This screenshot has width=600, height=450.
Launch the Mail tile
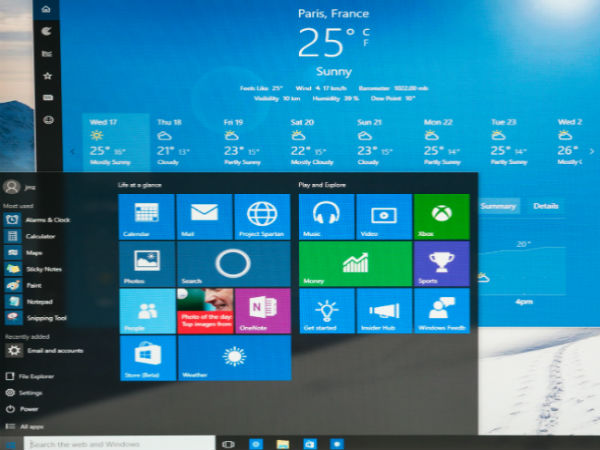tap(204, 216)
